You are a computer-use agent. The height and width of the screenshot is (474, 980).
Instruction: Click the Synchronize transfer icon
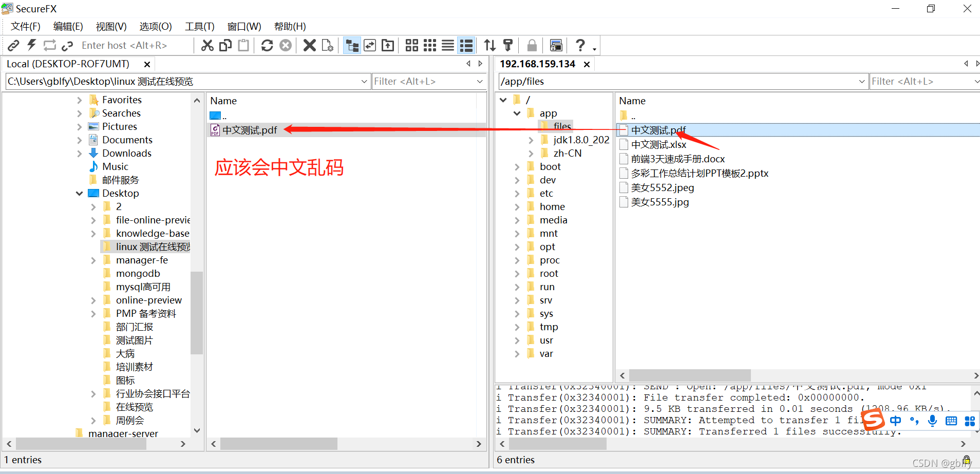(370, 45)
